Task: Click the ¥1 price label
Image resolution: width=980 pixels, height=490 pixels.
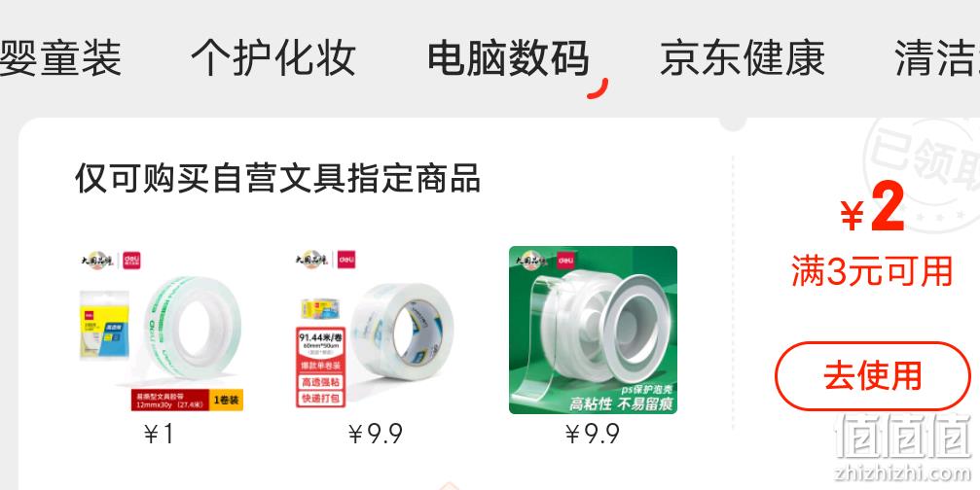Action: tap(159, 434)
